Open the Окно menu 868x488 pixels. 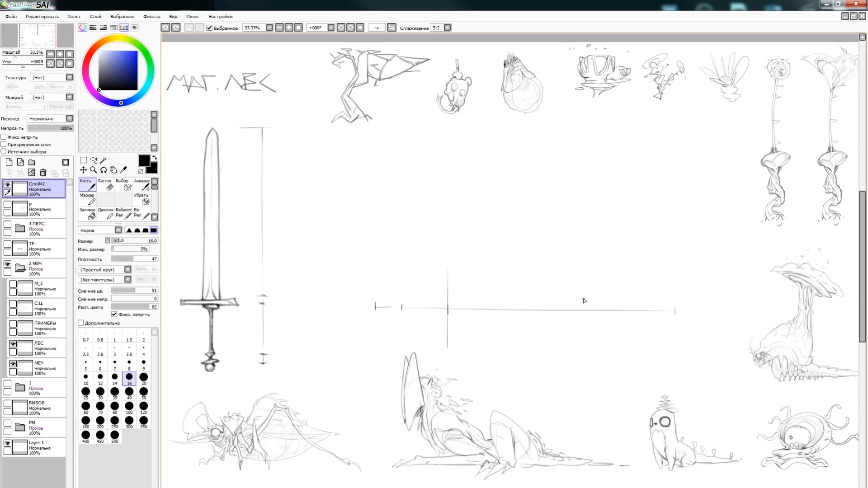coord(192,16)
